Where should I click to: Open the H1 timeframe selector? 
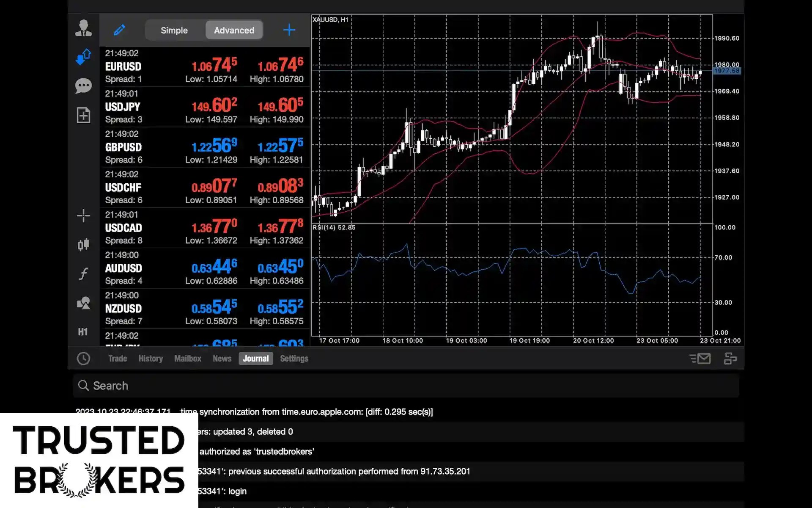(x=83, y=332)
